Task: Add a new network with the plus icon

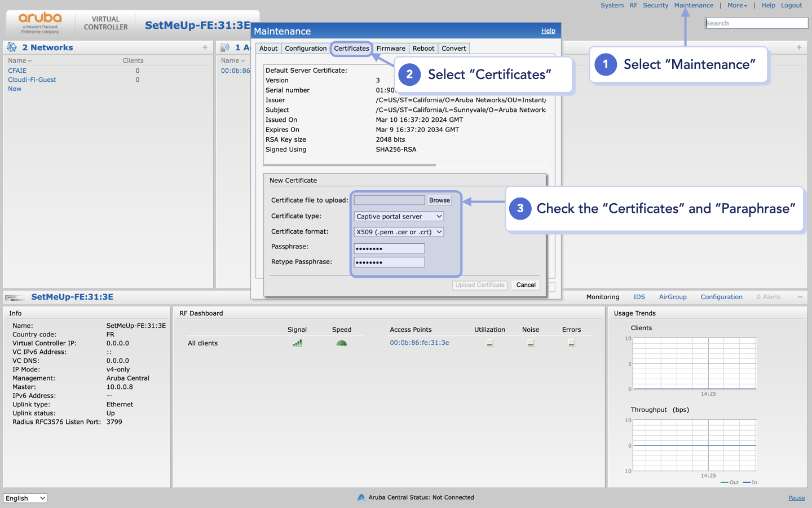Action: tap(205, 47)
